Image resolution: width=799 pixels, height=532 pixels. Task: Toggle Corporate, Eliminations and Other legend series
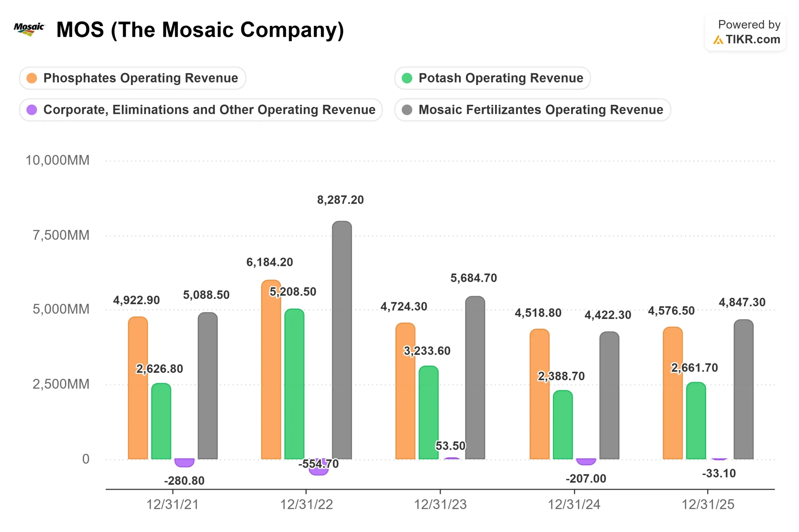[x=201, y=109]
